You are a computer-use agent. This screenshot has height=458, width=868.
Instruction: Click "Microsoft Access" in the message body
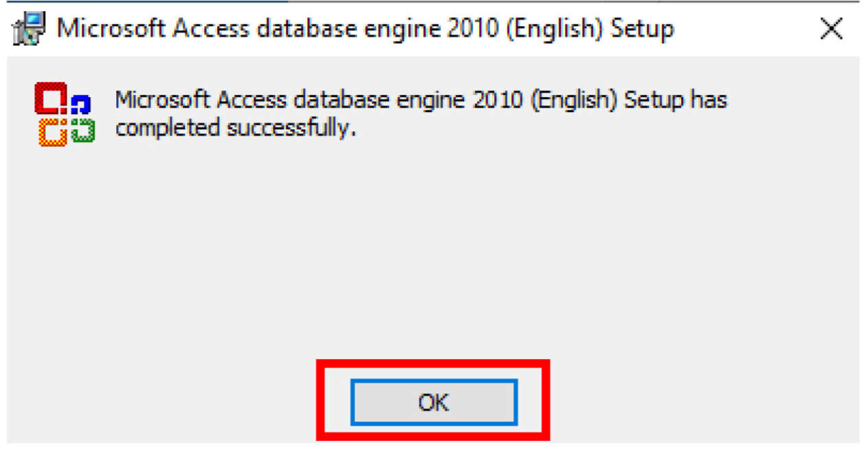pyautogui.click(x=201, y=100)
